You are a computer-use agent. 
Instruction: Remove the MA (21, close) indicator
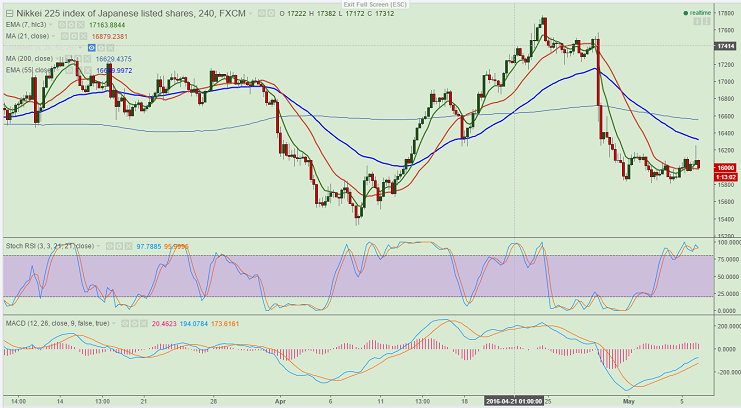click(83, 36)
